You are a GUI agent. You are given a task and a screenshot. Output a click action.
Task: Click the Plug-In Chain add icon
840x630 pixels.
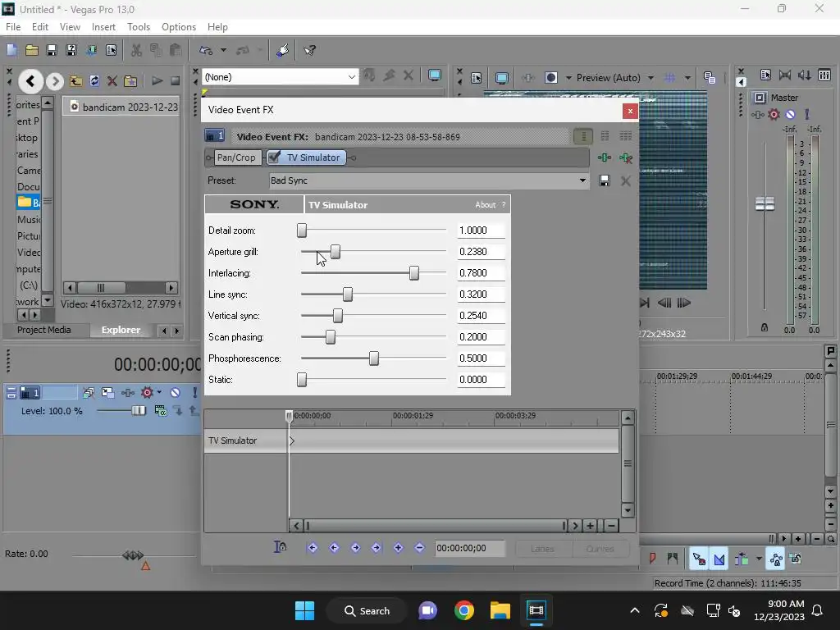click(x=605, y=157)
